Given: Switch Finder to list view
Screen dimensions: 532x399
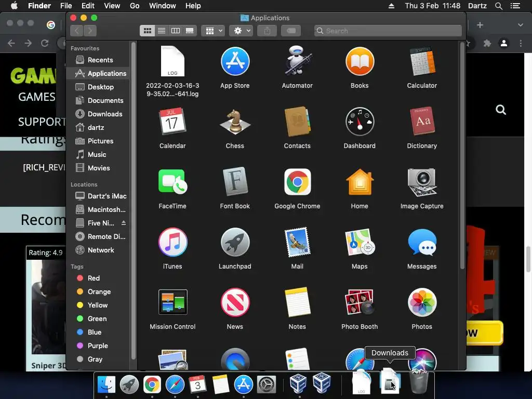Looking at the screenshot, I should coord(162,31).
